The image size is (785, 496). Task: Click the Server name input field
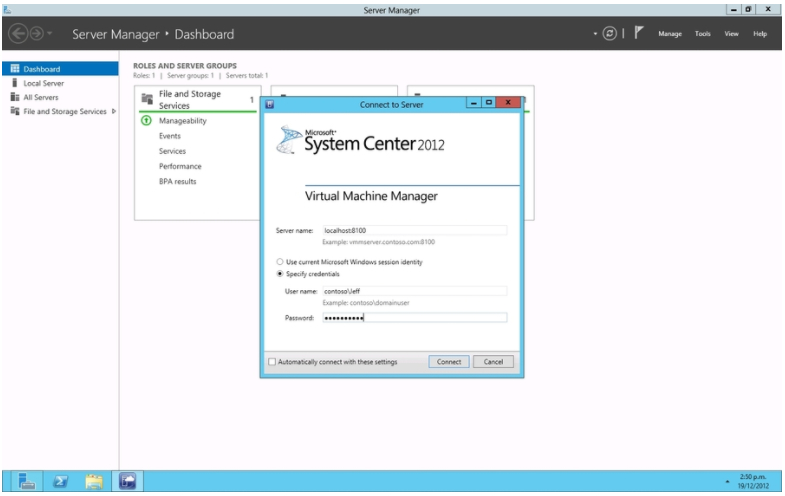click(415, 230)
